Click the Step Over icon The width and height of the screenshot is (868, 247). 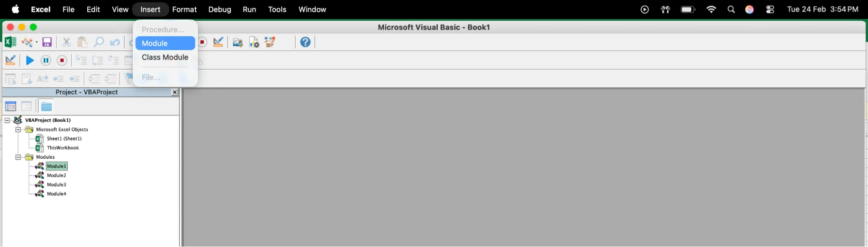click(98, 60)
